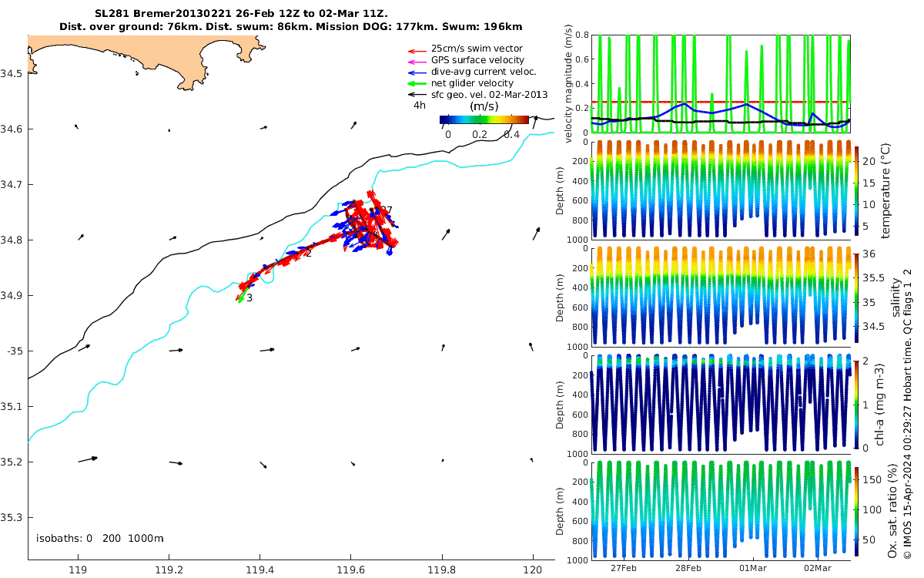Click the temperature (°C) colorbar
This screenshot has height=578, width=924.
pyautogui.click(x=857, y=190)
